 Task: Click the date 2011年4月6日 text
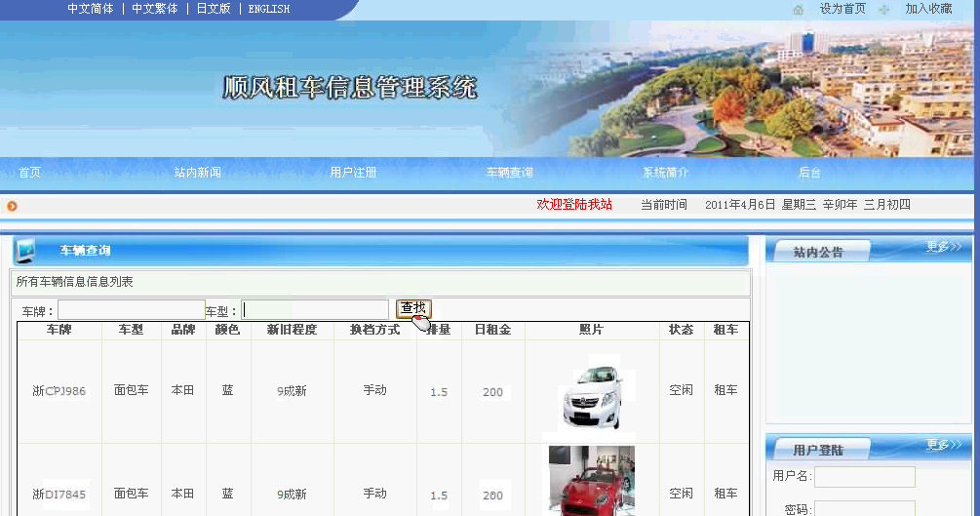click(x=740, y=205)
